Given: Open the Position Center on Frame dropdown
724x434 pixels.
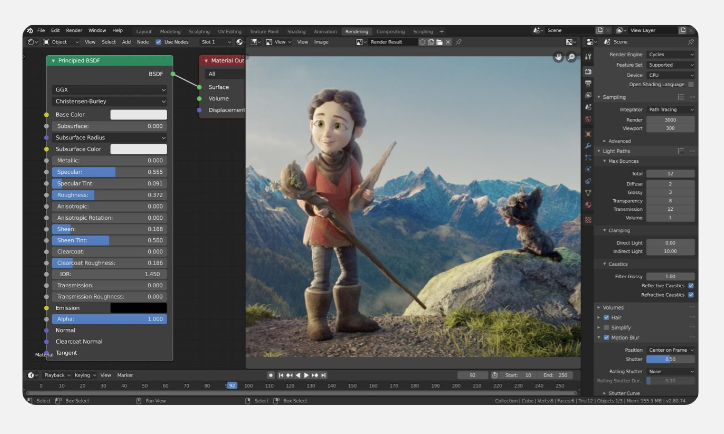Looking at the screenshot, I should coord(670,350).
